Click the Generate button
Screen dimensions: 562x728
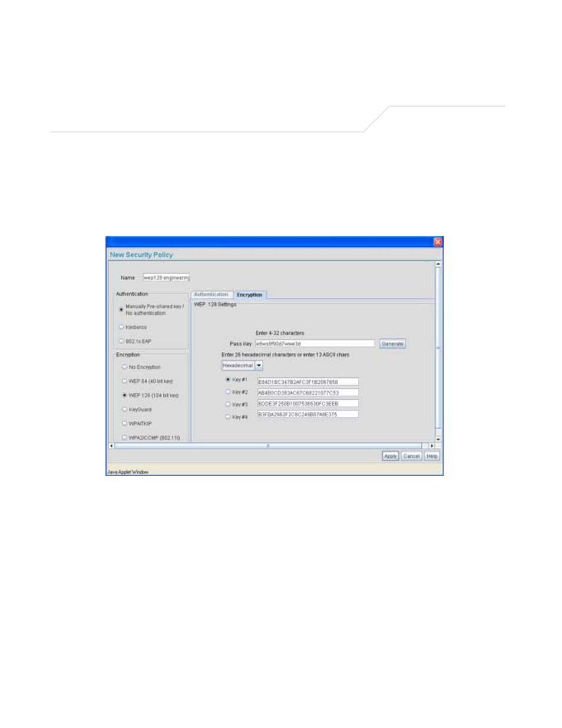(x=392, y=344)
